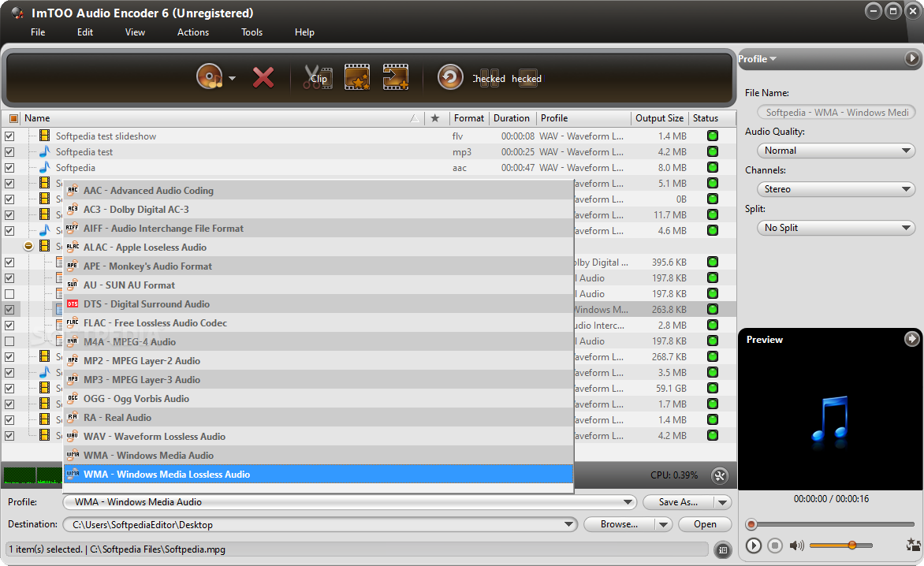Click the arrow button on Preview panel header
This screenshot has width=924, height=566.
click(911, 339)
